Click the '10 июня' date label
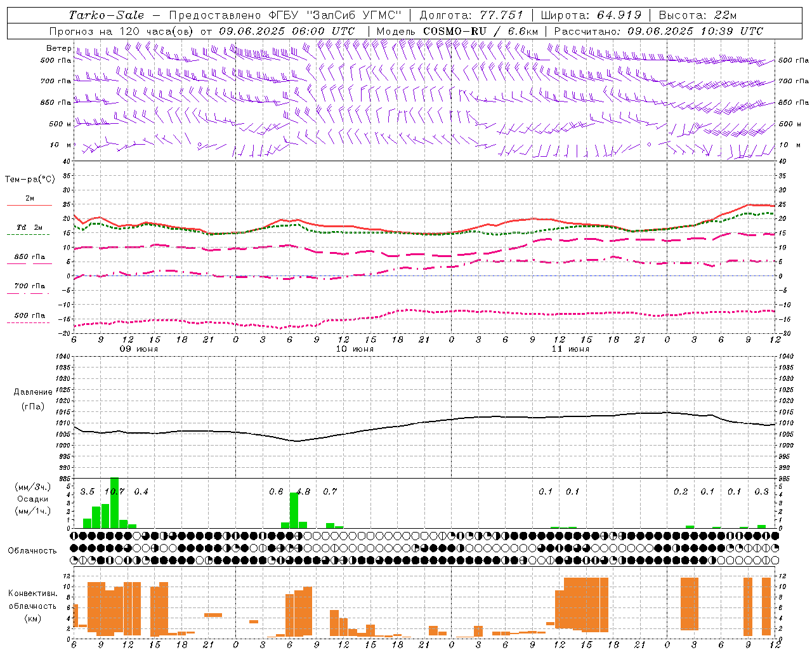This screenshot has height=650, width=812. point(355,349)
